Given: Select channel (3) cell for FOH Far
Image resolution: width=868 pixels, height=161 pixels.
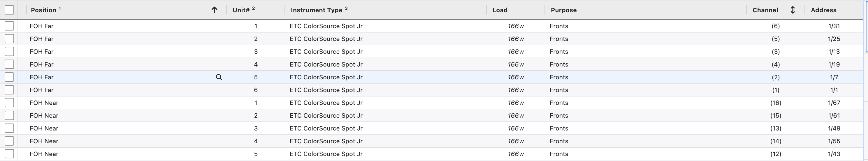Looking at the screenshot, I should (775, 51).
